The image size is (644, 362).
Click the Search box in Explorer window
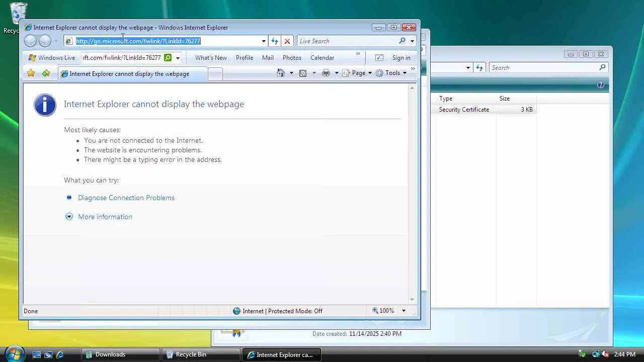[x=544, y=68]
